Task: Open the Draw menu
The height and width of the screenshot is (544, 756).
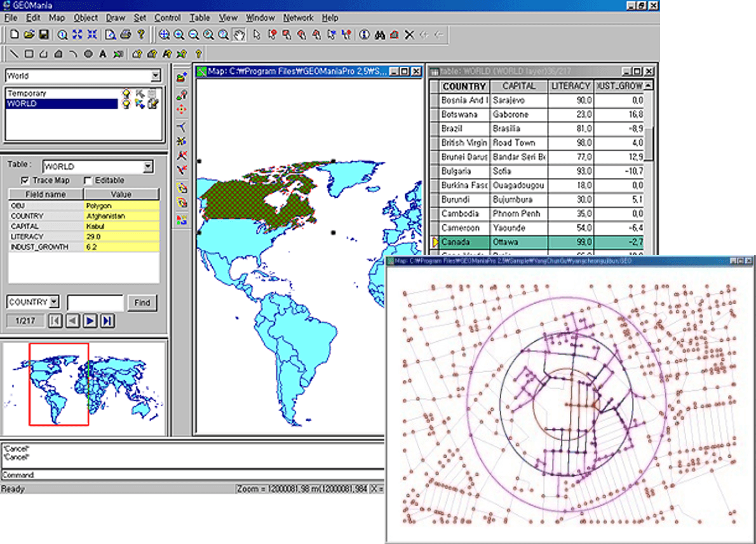Action: coord(115,18)
